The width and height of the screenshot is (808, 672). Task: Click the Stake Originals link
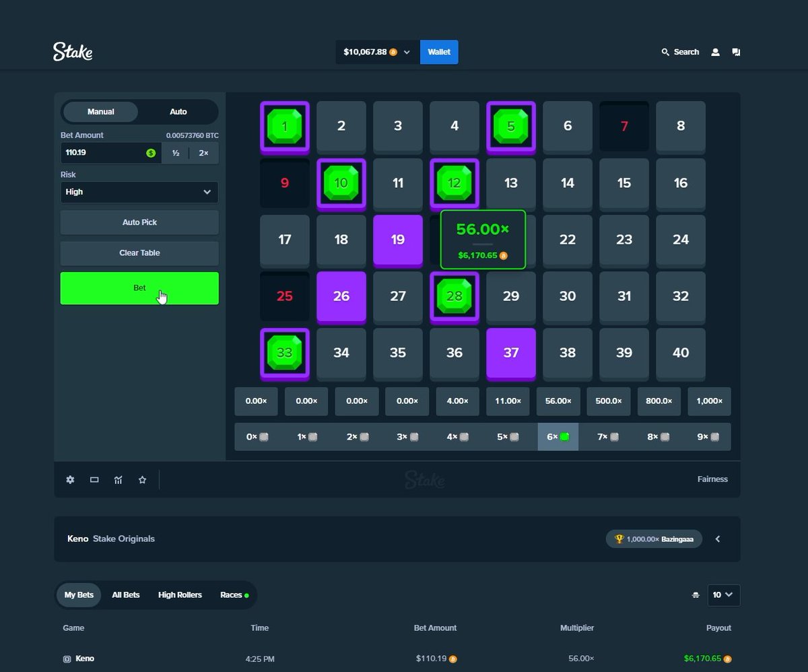click(124, 539)
